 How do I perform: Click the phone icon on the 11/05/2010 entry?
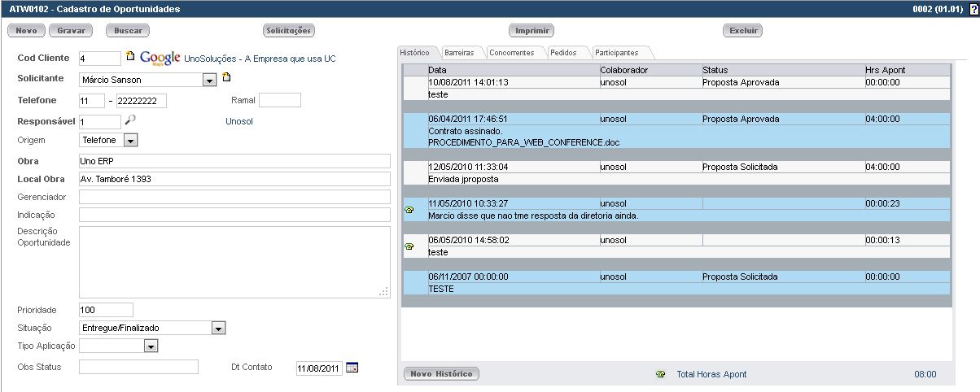click(409, 210)
